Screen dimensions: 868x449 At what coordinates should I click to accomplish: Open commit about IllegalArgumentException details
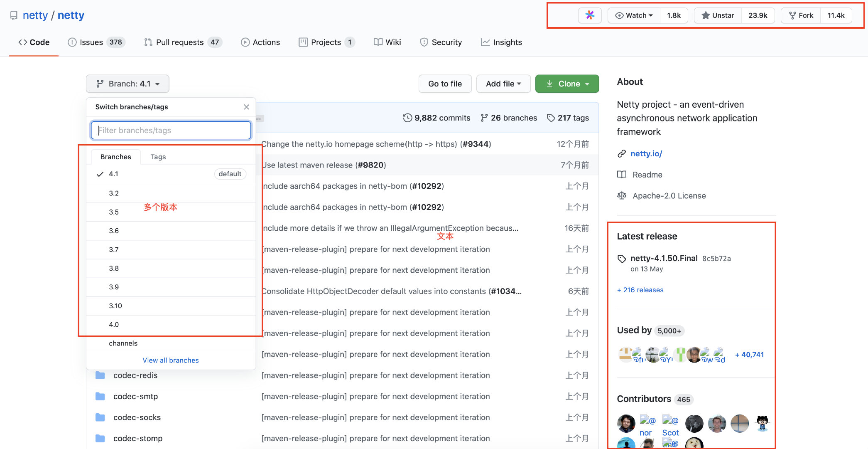point(390,228)
